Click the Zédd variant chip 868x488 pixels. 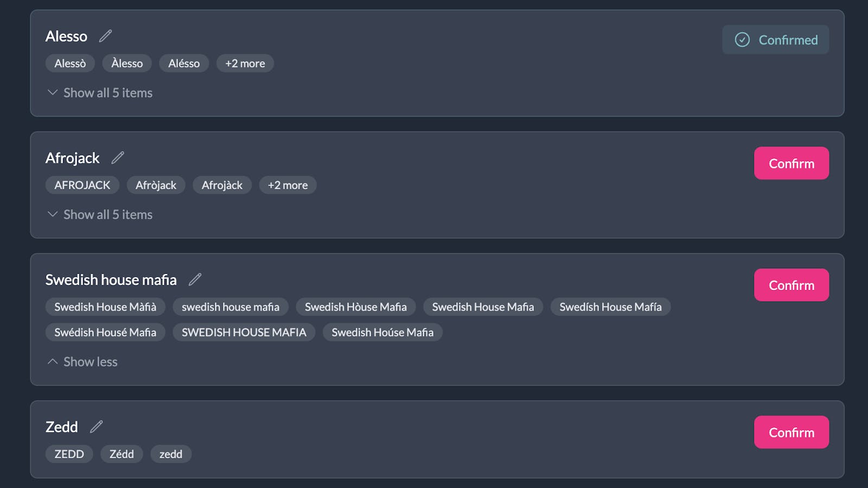pos(122,454)
